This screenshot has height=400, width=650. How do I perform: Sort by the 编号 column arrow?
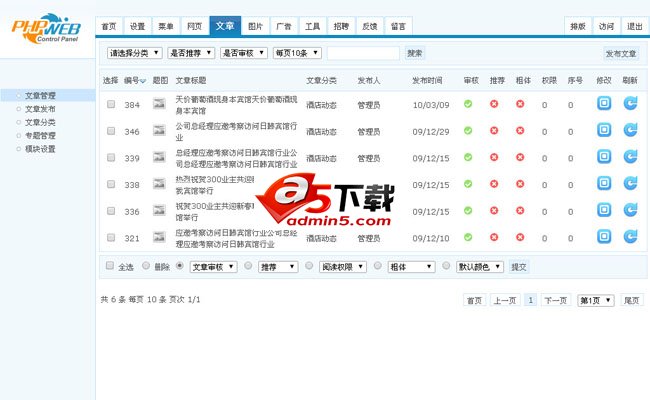pyautogui.click(x=143, y=81)
